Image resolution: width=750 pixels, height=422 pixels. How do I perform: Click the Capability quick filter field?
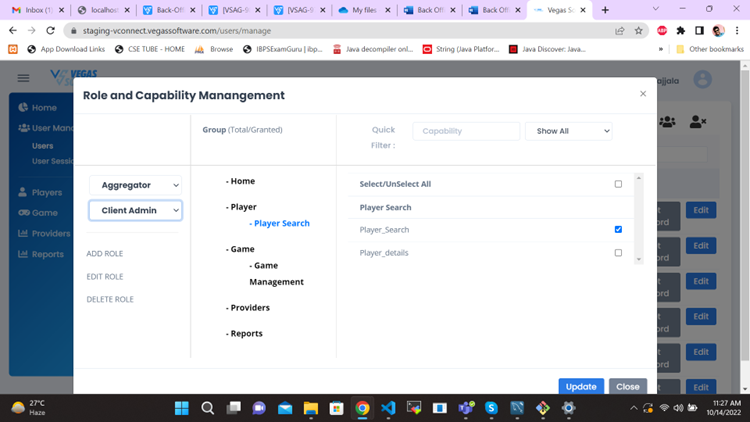[466, 131]
